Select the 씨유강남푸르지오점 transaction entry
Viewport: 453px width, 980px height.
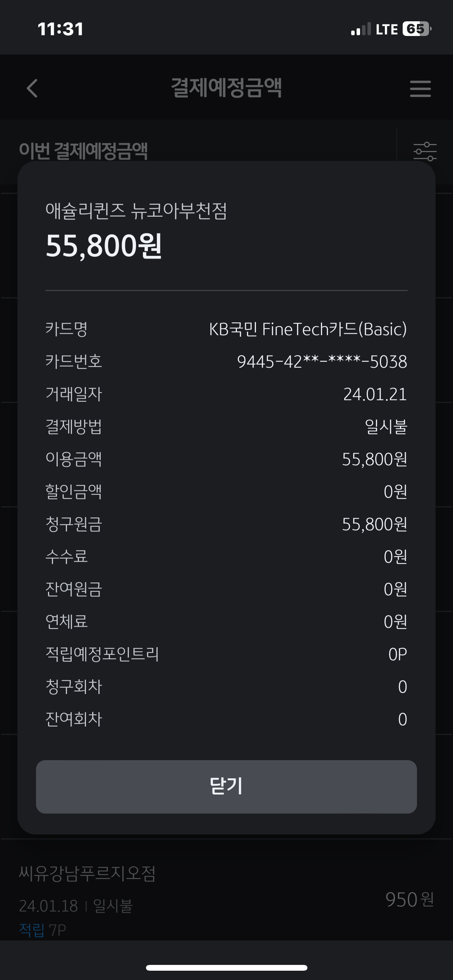(87, 874)
